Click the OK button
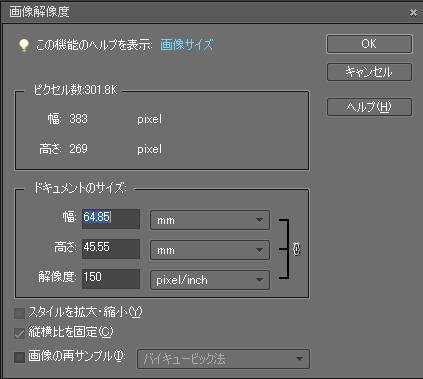 coord(369,44)
